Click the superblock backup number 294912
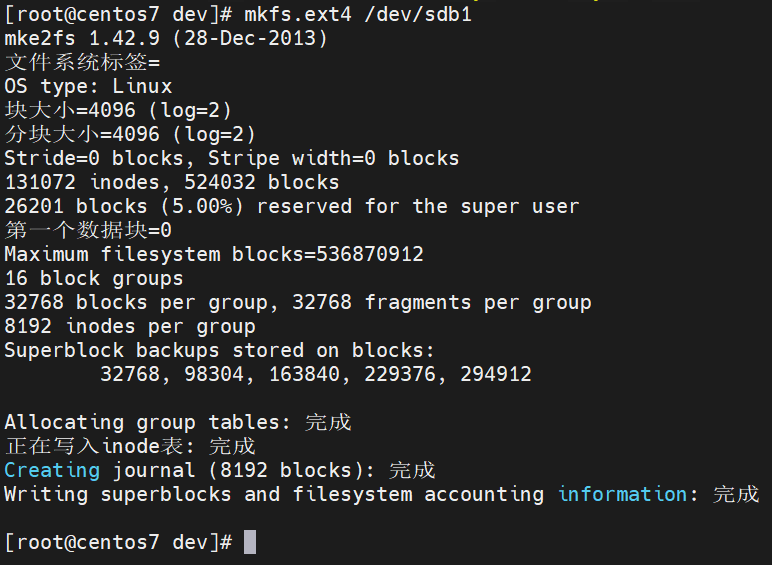The width and height of the screenshot is (772, 565). point(495,374)
